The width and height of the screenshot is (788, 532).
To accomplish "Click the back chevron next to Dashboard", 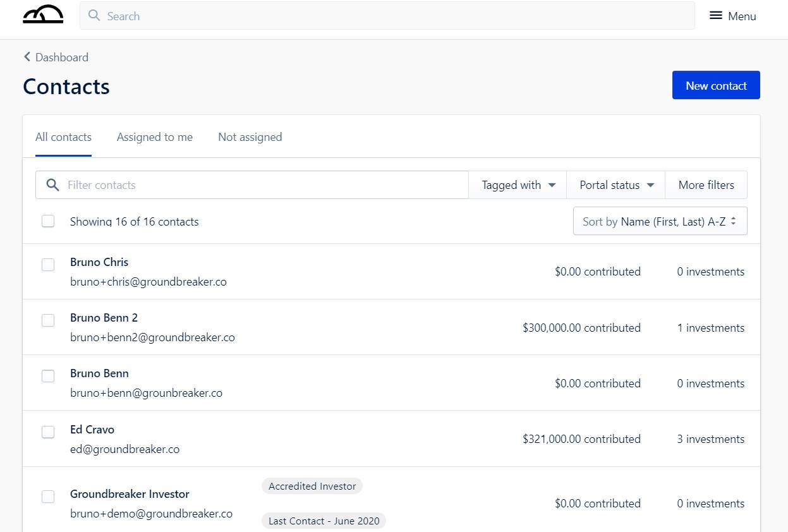I will [27, 57].
